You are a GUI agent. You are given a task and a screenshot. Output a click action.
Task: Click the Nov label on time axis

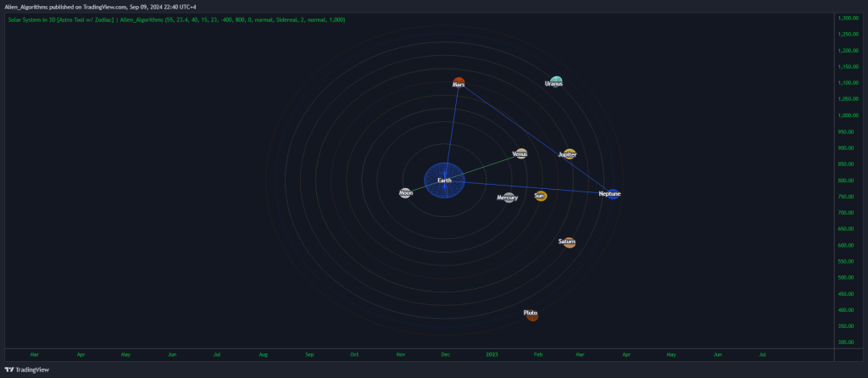[x=401, y=354]
